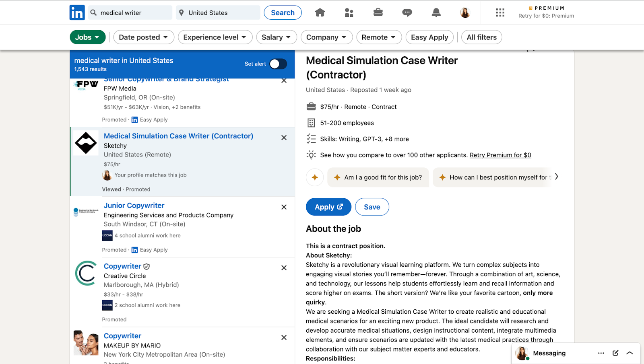Click the MAKEUP BY MARIO logo image
Image resolution: width=644 pixels, height=364 pixels.
point(86,343)
